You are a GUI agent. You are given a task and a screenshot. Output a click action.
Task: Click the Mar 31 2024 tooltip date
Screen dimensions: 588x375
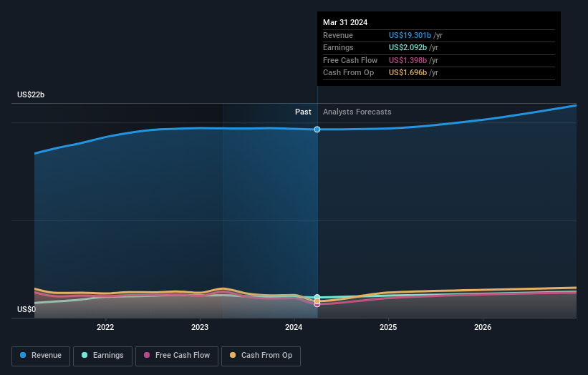pyautogui.click(x=345, y=22)
